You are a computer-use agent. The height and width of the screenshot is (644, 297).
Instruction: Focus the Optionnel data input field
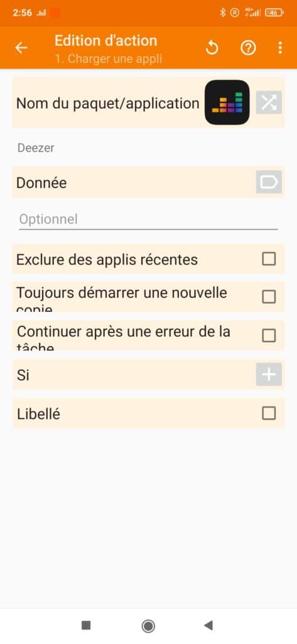pos(148,219)
